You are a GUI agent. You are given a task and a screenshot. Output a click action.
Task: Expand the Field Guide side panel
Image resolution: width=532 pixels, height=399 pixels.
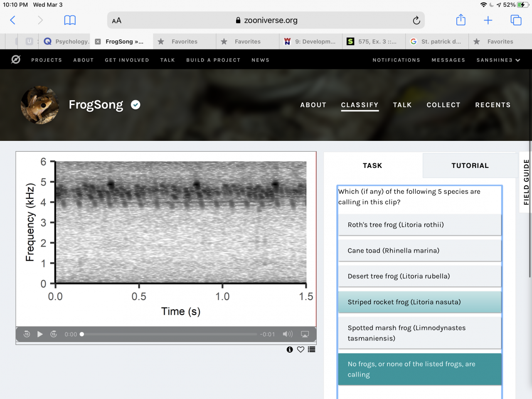526,182
